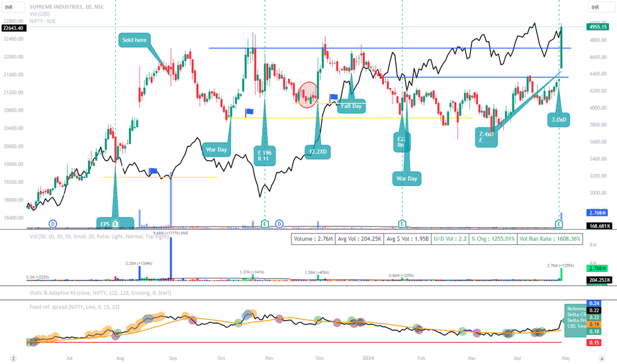Click the earnings E marker in late October
This screenshot has width=617, height=364.
tap(265, 224)
